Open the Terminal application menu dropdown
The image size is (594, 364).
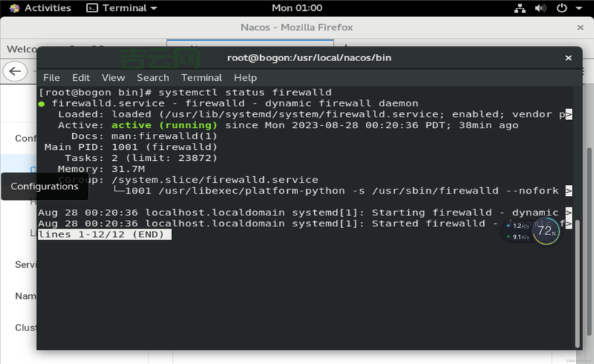121,8
